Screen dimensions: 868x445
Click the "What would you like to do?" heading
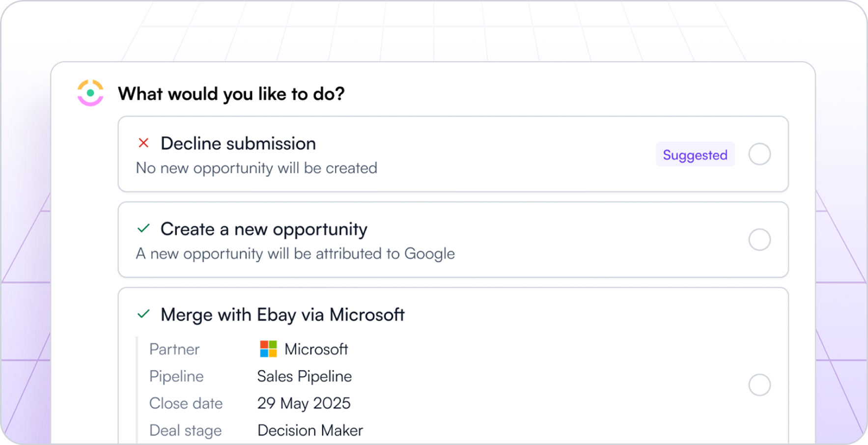pyautogui.click(x=231, y=93)
